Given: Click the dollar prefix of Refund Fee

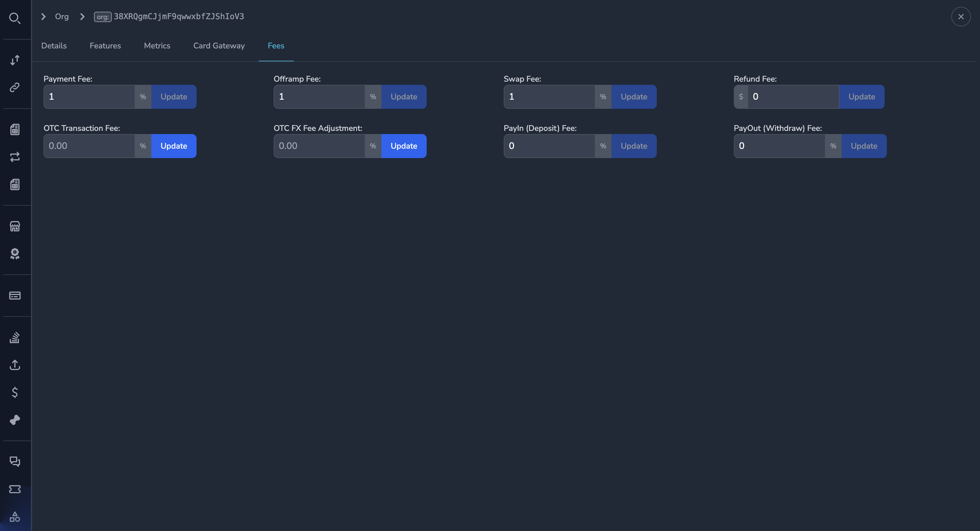Looking at the screenshot, I should 741,97.
